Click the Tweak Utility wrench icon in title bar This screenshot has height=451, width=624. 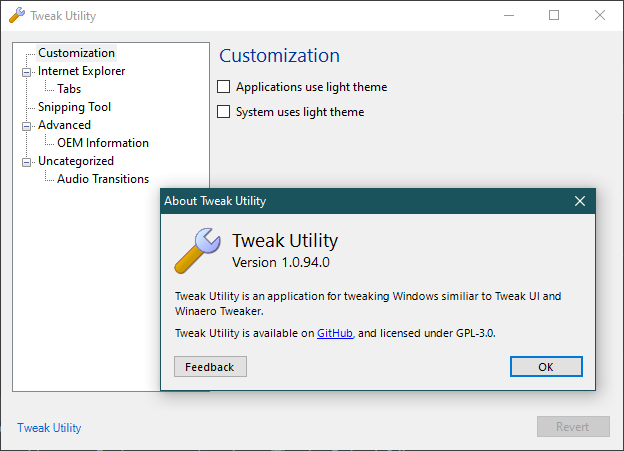point(17,16)
